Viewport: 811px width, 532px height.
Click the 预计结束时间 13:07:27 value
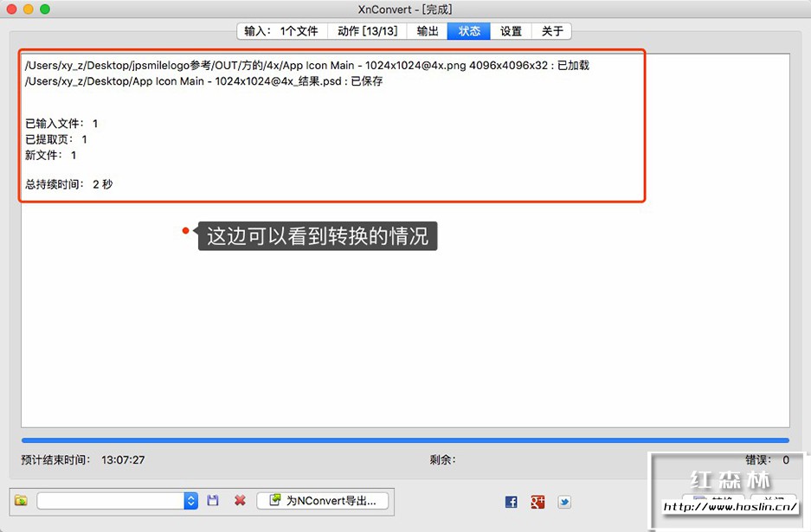123,459
